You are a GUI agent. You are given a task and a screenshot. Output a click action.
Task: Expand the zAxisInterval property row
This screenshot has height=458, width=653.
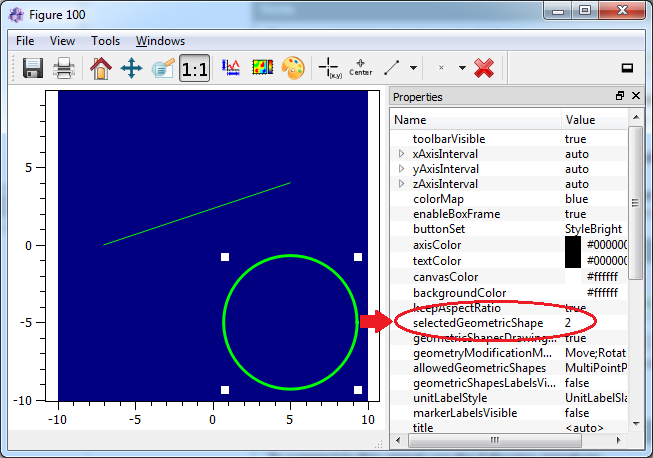pyautogui.click(x=401, y=184)
